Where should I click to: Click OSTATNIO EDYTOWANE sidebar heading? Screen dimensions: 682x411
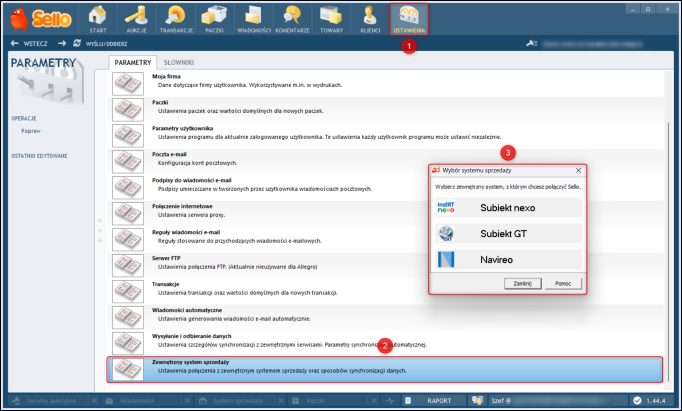point(40,156)
